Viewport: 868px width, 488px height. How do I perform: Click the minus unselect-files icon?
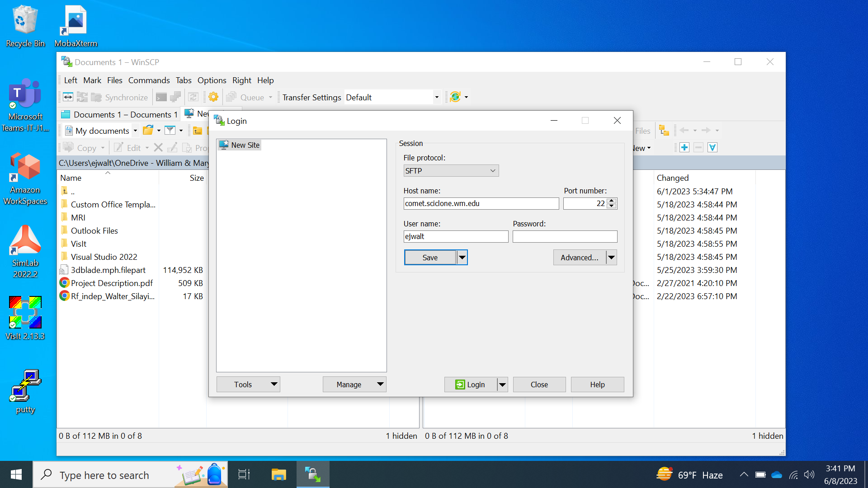coord(698,148)
